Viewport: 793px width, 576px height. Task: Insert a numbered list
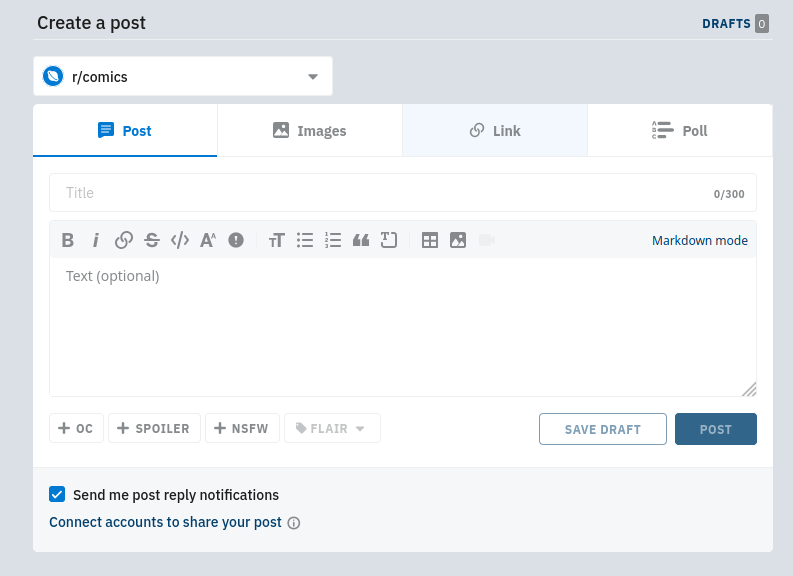(333, 240)
